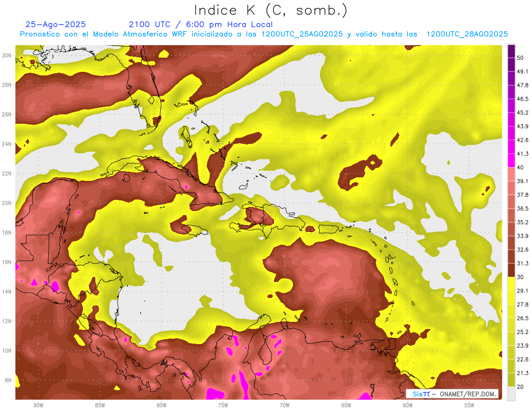
Task: Click the colorbar label '31.3'
Action: pyautogui.click(x=522, y=263)
